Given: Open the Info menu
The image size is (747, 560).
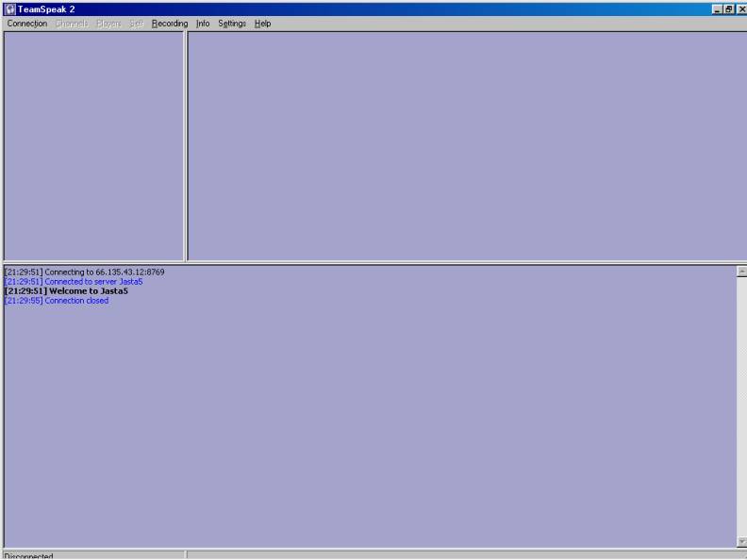Looking at the screenshot, I should pos(203,24).
